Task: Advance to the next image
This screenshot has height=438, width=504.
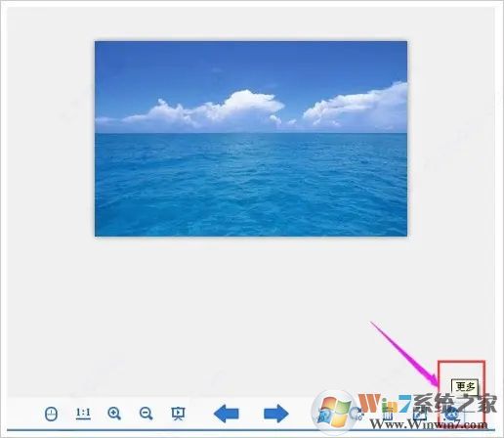Action: click(x=276, y=414)
